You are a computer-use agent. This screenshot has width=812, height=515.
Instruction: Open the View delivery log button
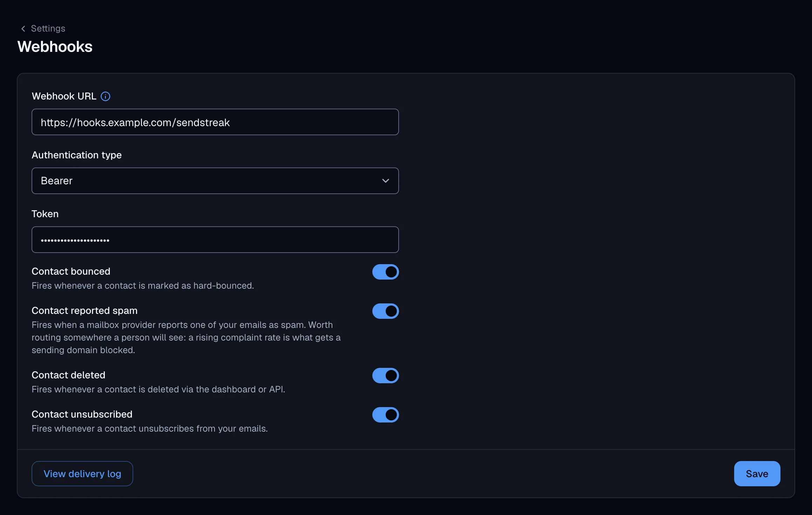point(82,474)
